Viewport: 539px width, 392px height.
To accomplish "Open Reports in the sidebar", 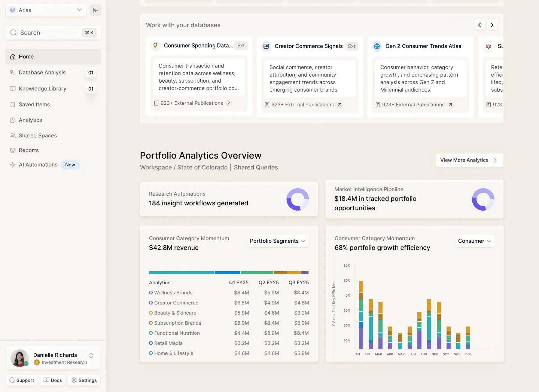I will 53,150.
